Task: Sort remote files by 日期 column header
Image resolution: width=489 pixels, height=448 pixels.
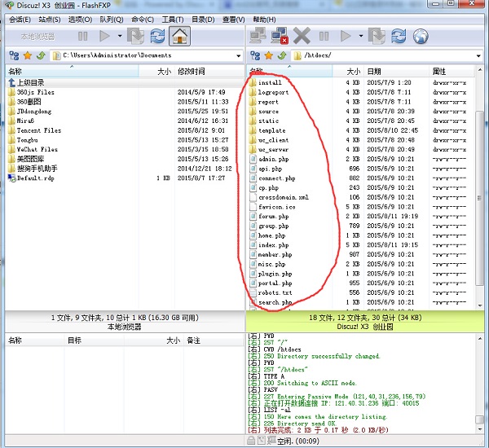Action: click(x=374, y=72)
